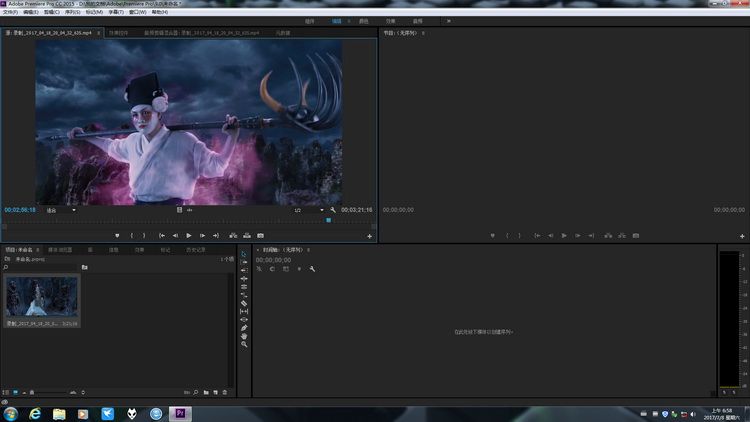This screenshot has height=422, width=750.
Task: Toggle Snap in the timeline panel
Action: [x=272, y=269]
